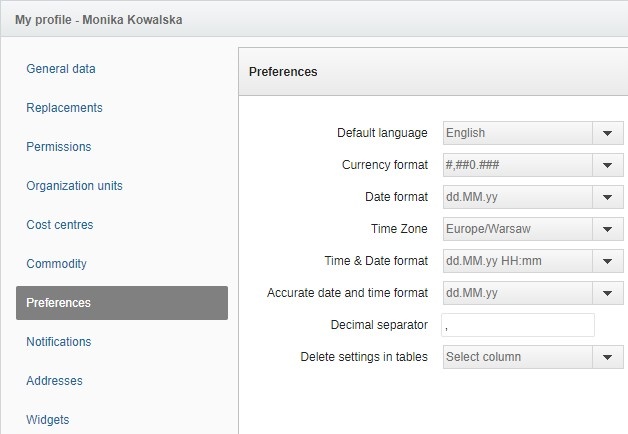
Task: Select Permissions in the sidebar
Action: tap(59, 147)
